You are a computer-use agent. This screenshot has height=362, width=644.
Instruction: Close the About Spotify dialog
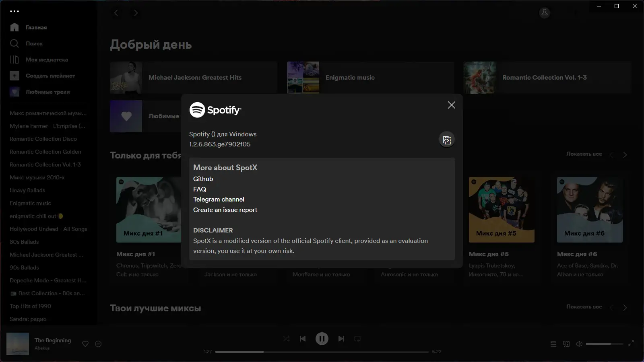pos(452,105)
